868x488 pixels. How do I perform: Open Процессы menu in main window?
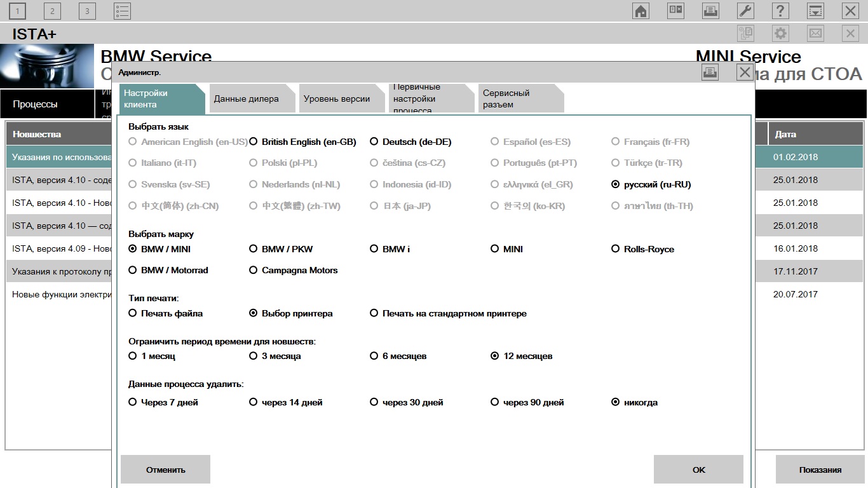(47, 104)
